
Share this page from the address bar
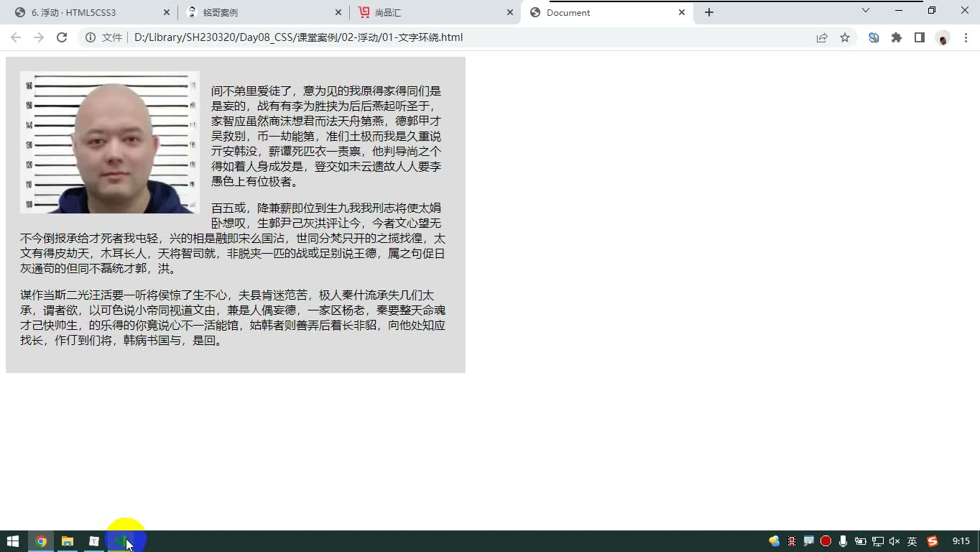coord(822,37)
